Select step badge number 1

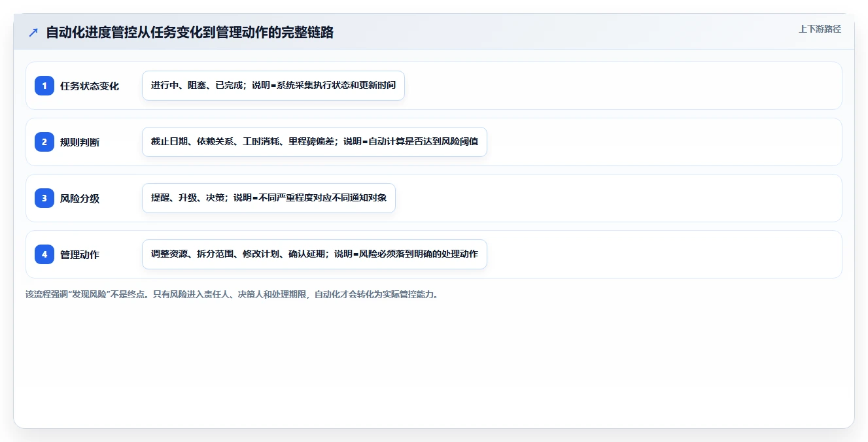[x=44, y=86]
